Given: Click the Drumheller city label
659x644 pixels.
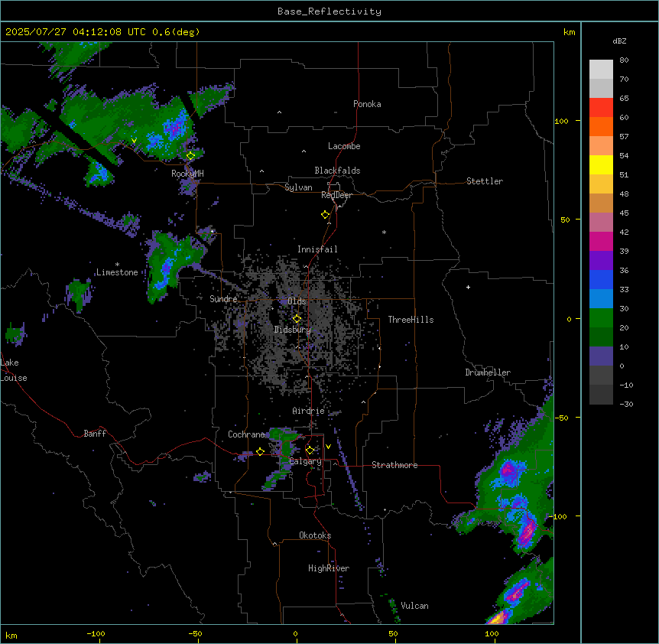Looking at the screenshot, I should pos(488,372).
